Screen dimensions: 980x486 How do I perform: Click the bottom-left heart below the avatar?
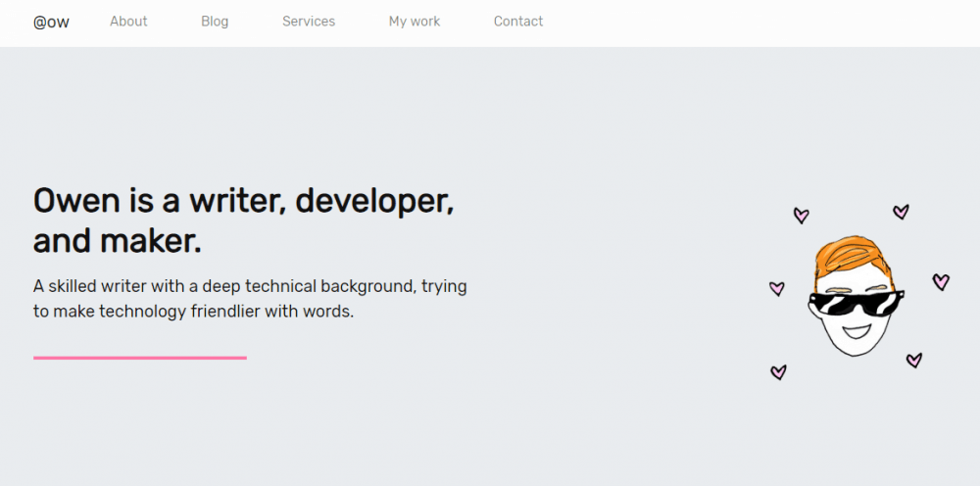[778, 371]
